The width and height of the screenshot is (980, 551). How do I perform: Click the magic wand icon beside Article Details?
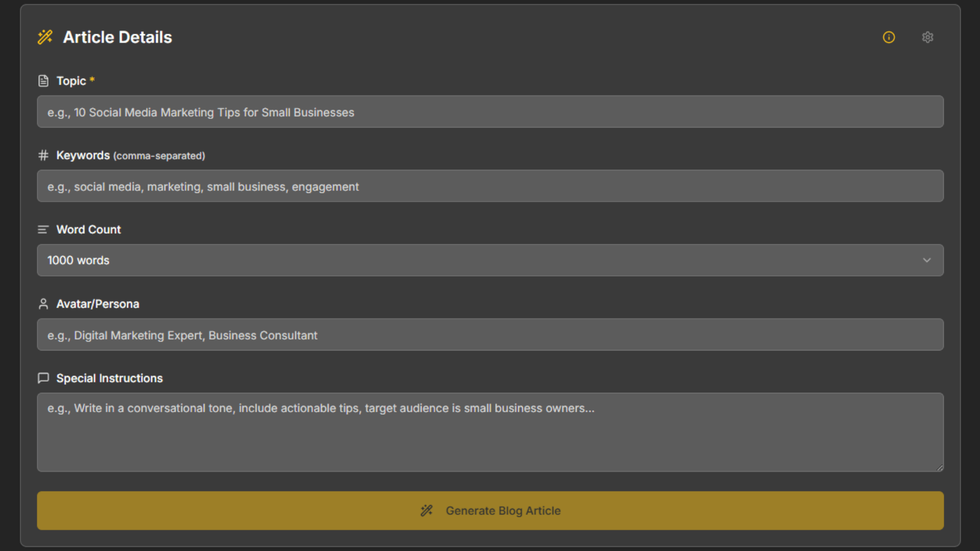tap(45, 37)
